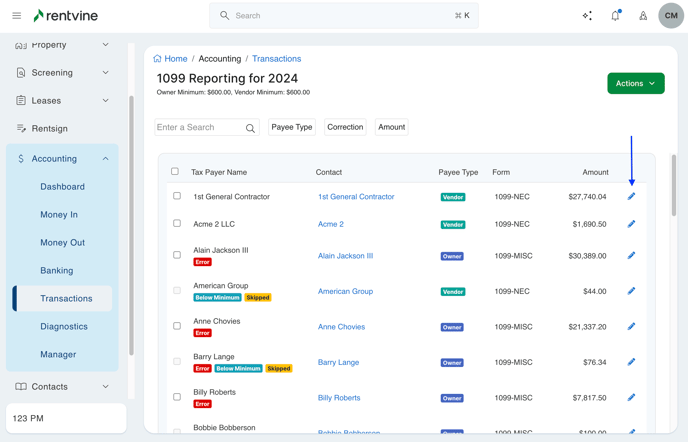Open the Actions dropdown button
Viewport: 688px width, 442px height.
point(635,83)
